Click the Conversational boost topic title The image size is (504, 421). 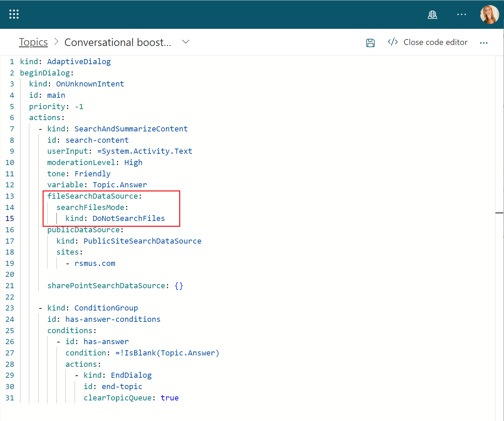(x=118, y=42)
